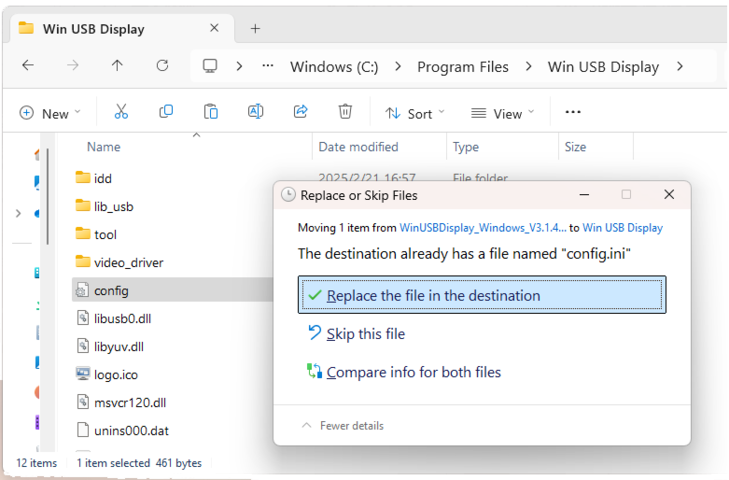This screenshot has height=480, width=729.
Task: Open the View layout dropdown
Action: click(503, 113)
